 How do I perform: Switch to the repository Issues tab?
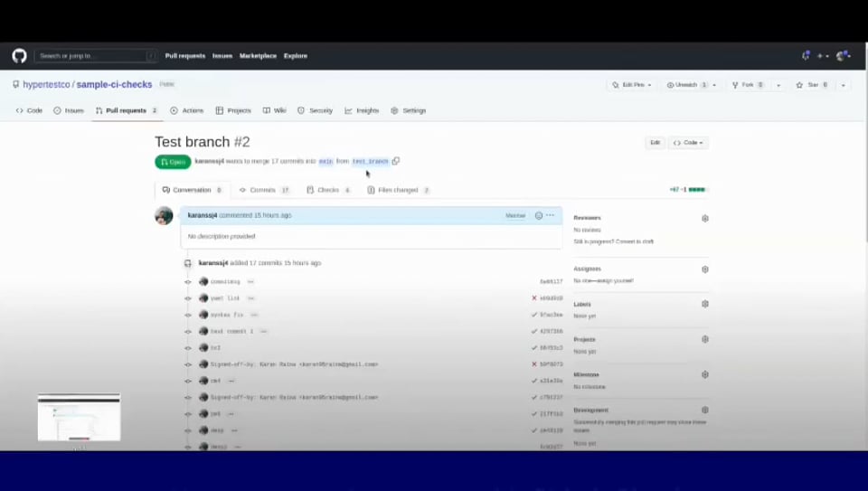pos(69,110)
